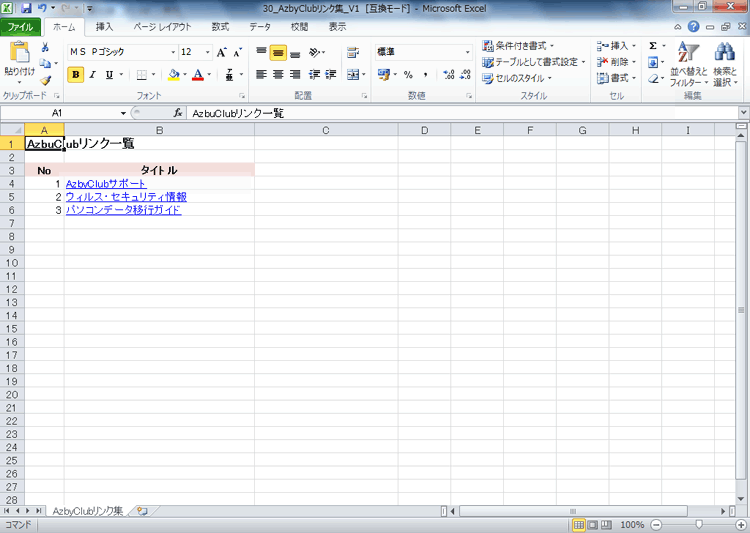Viewport: 750px width, 533px height.
Task: Toggle Middle Align
Action: pyautogui.click(x=278, y=52)
